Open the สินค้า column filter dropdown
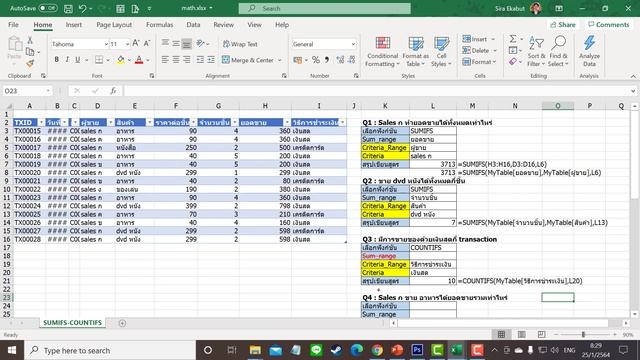640x360 pixels. (x=150, y=122)
